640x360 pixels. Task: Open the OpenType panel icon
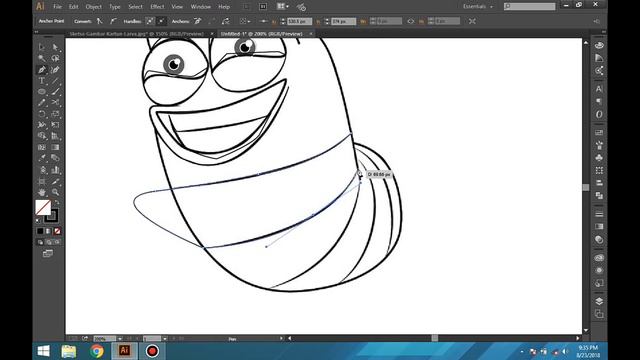click(x=599, y=114)
